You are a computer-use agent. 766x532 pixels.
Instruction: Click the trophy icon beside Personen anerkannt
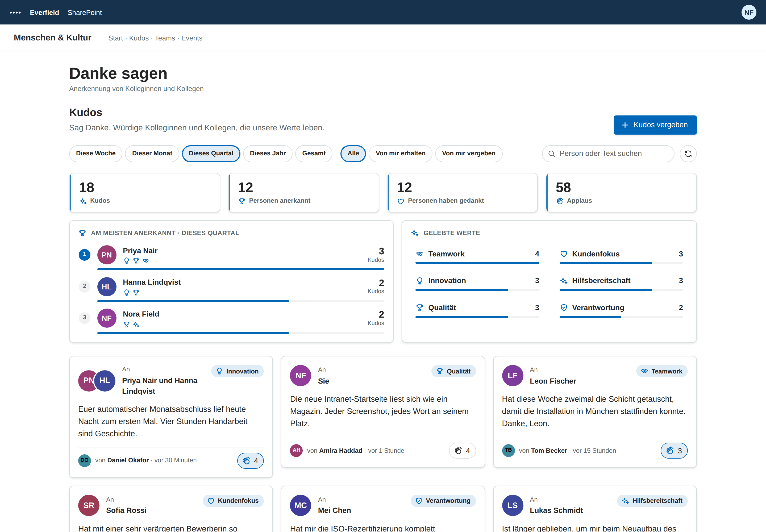tap(242, 201)
